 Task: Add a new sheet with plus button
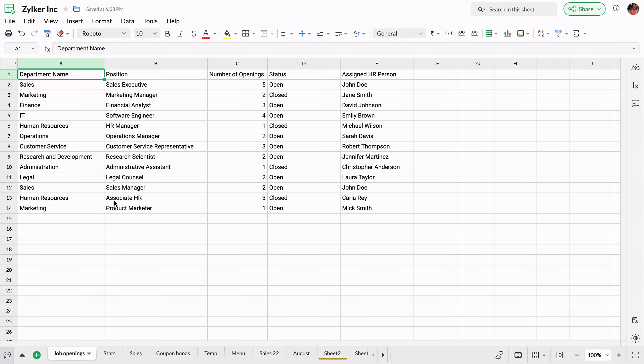(x=37, y=355)
